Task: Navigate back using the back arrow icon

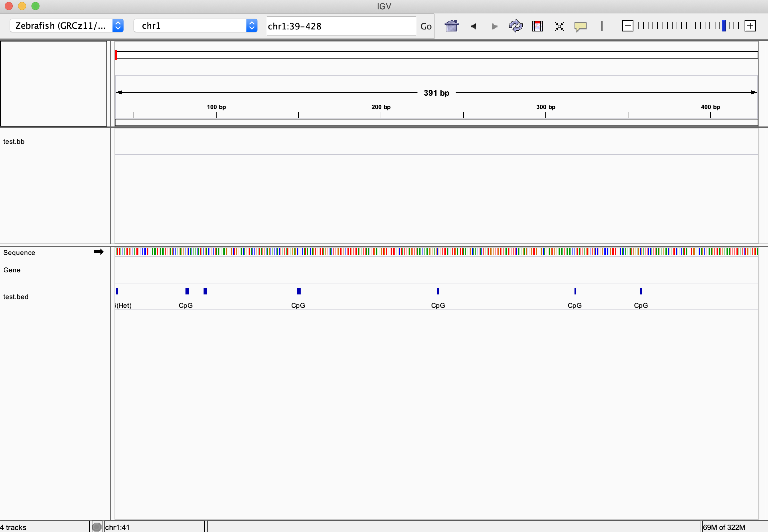Action: [x=473, y=26]
